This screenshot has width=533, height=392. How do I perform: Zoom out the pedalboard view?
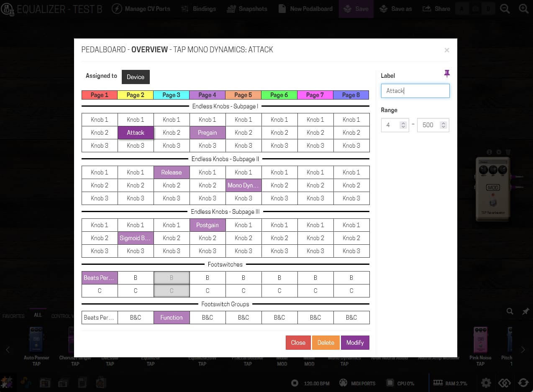(x=505, y=9)
